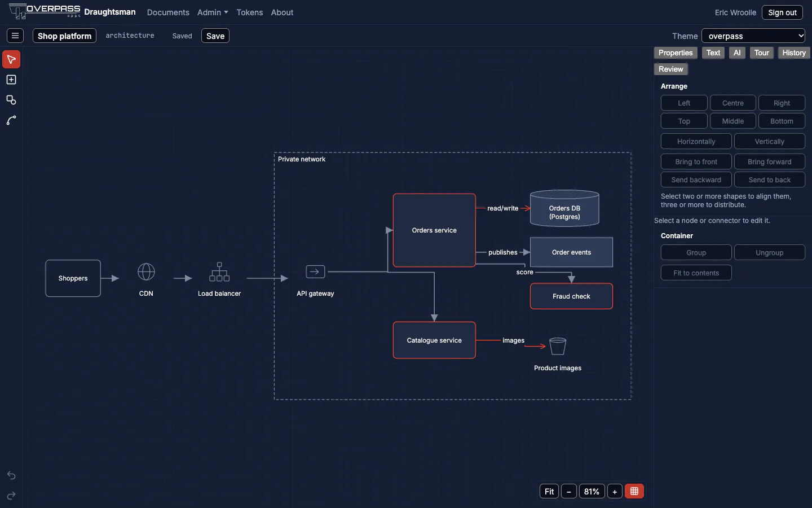Open the Admin dropdown menu

pyautogui.click(x=213, y=12)
